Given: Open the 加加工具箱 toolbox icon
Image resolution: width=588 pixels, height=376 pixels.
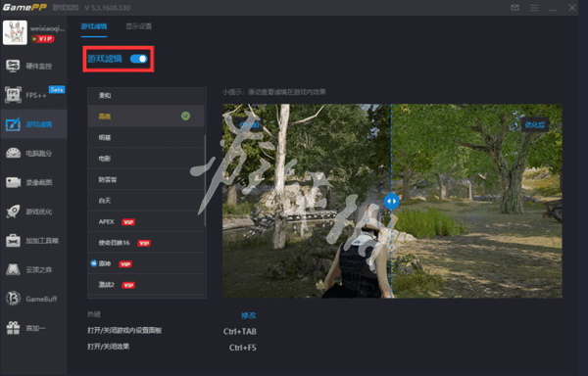Looking at the screenshot, I should click(x=13, y=241).
